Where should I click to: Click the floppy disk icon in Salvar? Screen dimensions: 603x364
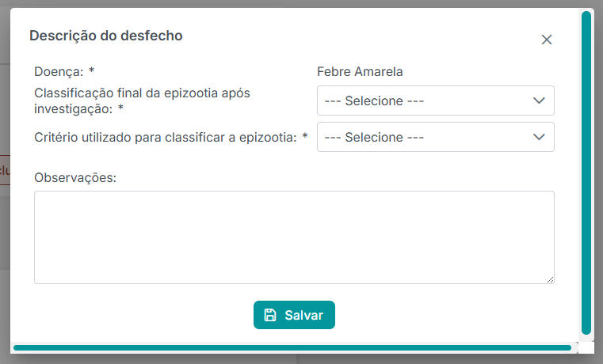point(270,315)
